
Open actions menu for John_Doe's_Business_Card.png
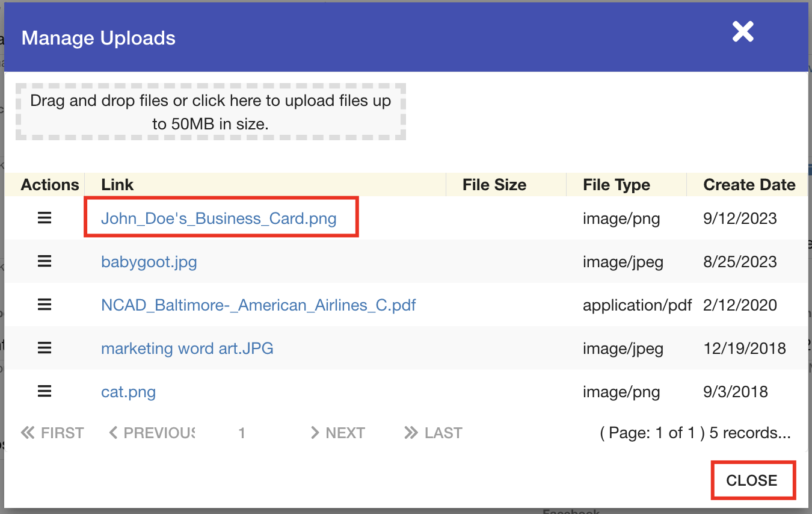click(x=45, y=218)
